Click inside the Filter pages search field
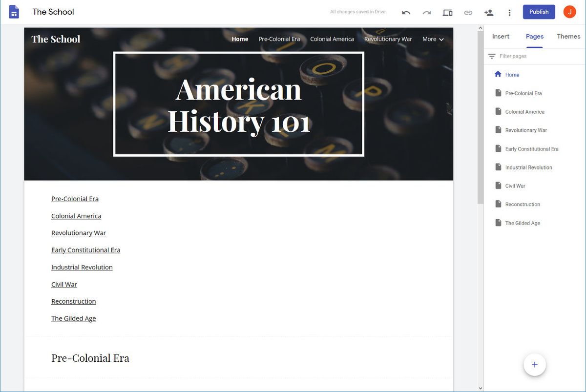 518,56
